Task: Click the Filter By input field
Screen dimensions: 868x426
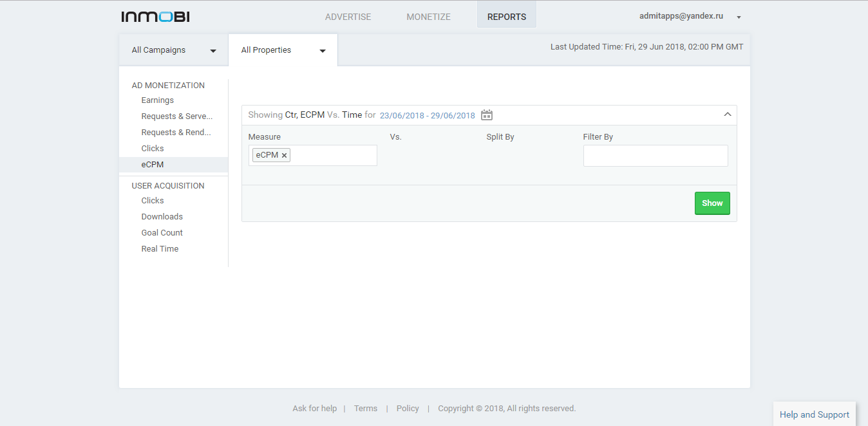Action: [x=656, y=156]
